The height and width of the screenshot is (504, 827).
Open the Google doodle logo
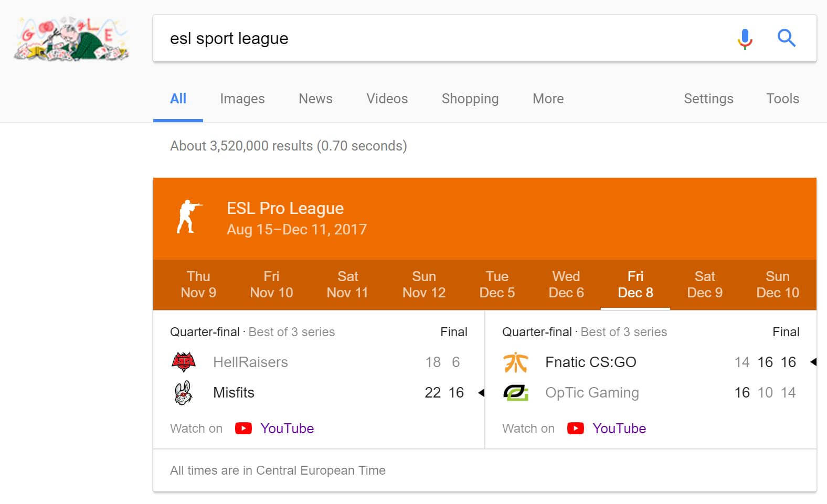pos(71,39)
